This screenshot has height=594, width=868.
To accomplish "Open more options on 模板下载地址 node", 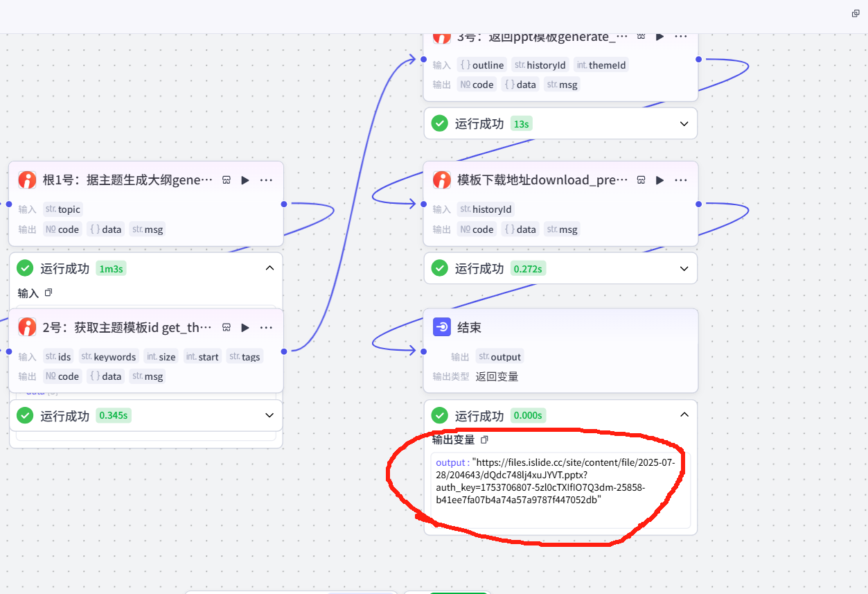I will 681,180.
